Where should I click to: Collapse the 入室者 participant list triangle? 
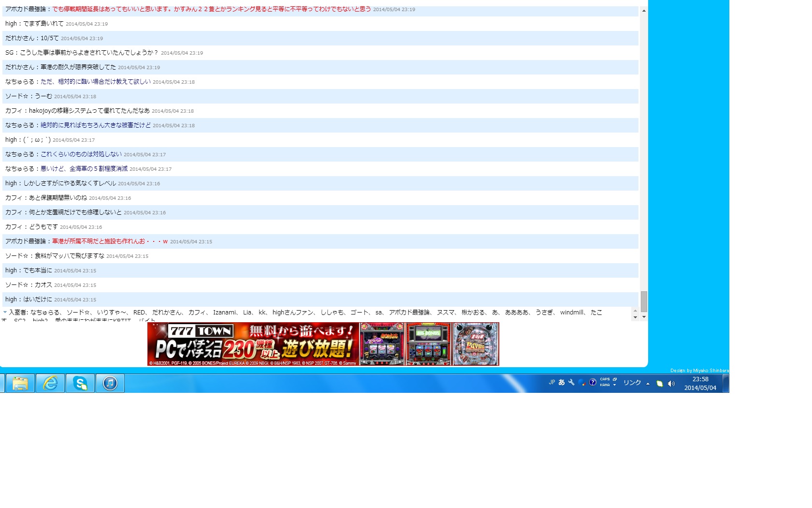[5, 312]
